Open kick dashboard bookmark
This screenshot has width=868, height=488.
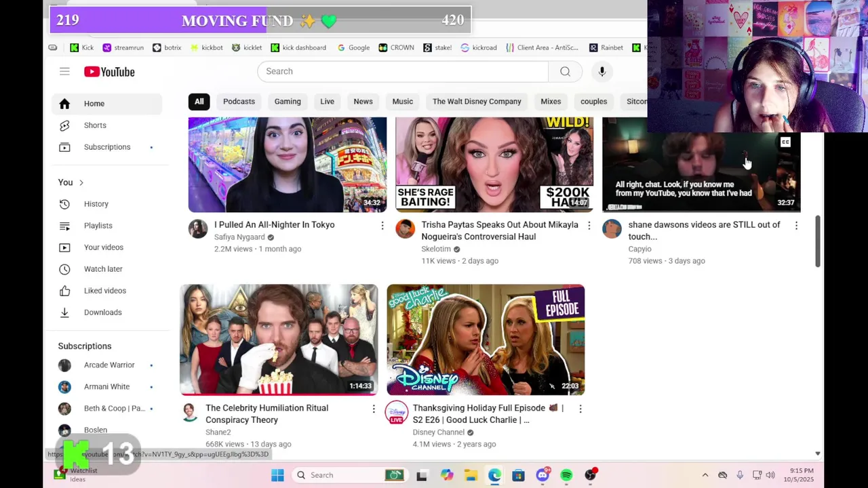298,47
